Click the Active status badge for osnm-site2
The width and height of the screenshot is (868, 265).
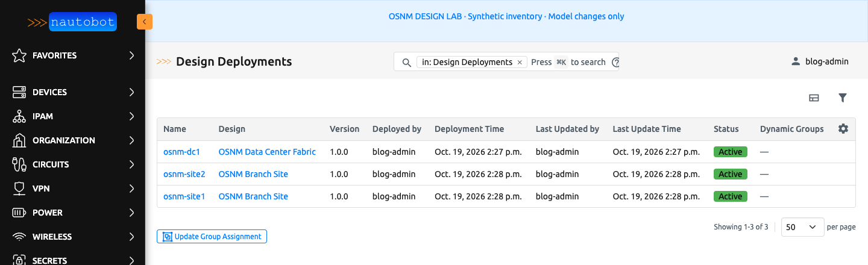click(x=730, y=174)
